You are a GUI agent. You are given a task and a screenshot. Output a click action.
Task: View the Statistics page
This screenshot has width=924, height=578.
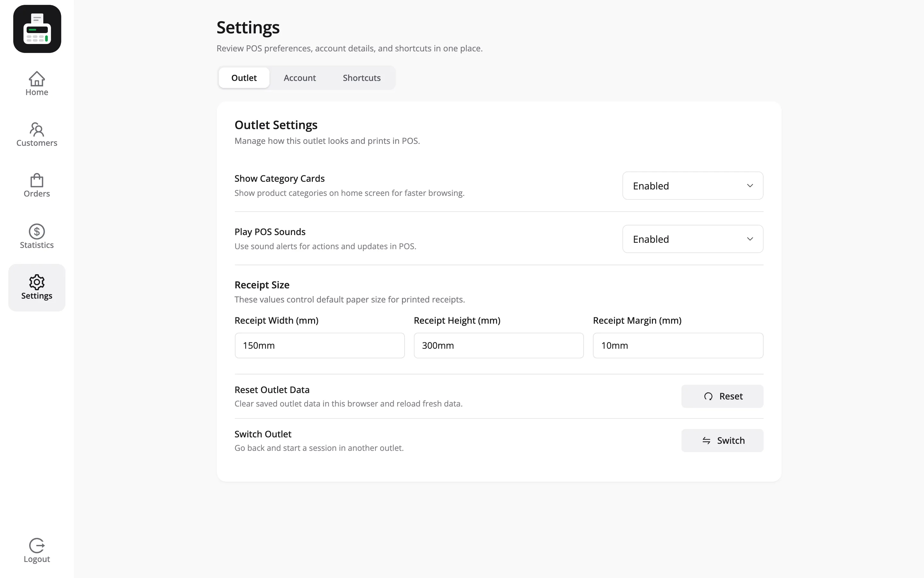(37, 237)
